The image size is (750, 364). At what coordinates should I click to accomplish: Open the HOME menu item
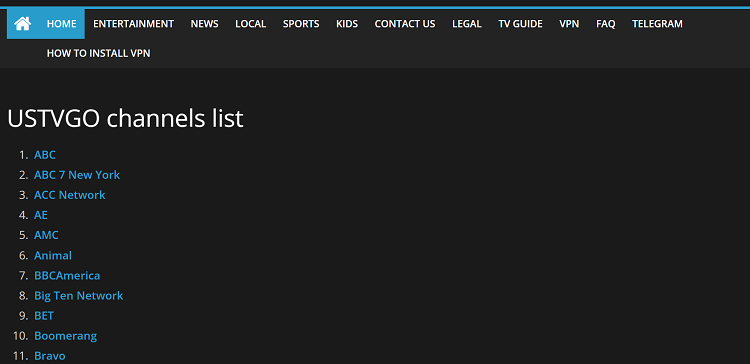tap(61, 24)
